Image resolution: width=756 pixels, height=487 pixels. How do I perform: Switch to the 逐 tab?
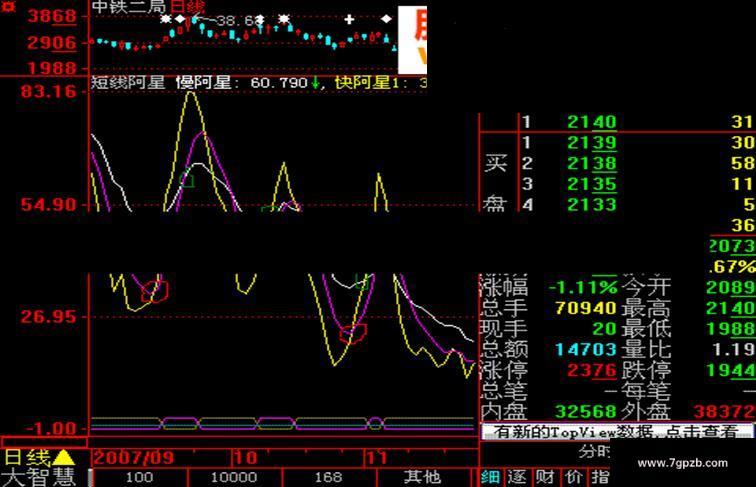(x=517, y=477)
